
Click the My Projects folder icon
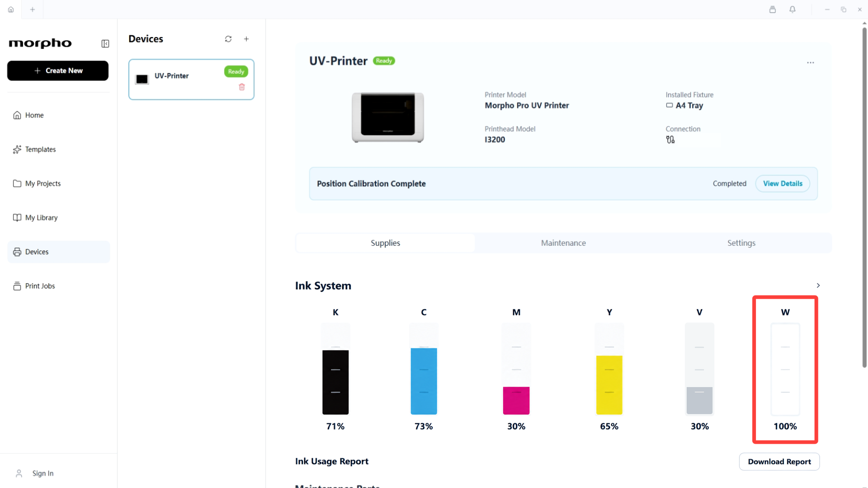tap(17, 183)
